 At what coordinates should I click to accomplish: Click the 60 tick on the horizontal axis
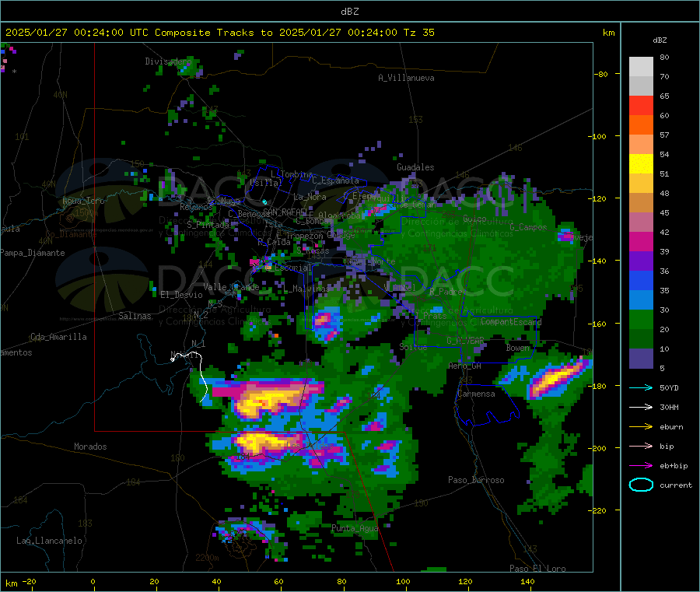coord(278,581)
